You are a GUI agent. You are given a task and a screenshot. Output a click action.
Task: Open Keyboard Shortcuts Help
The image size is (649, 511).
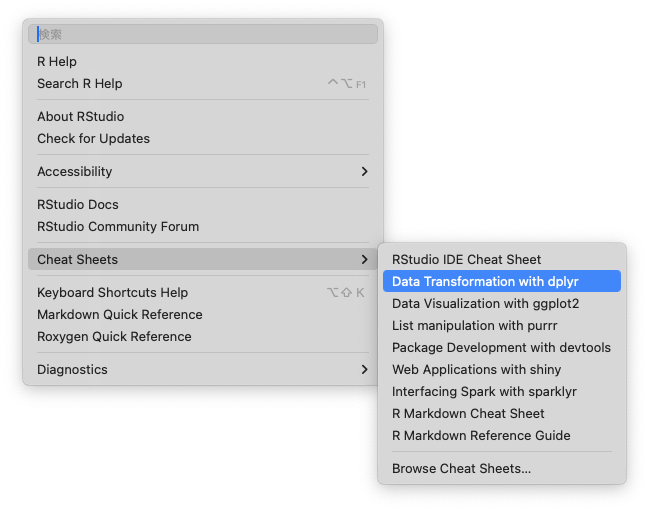click(x=112, y=293)
